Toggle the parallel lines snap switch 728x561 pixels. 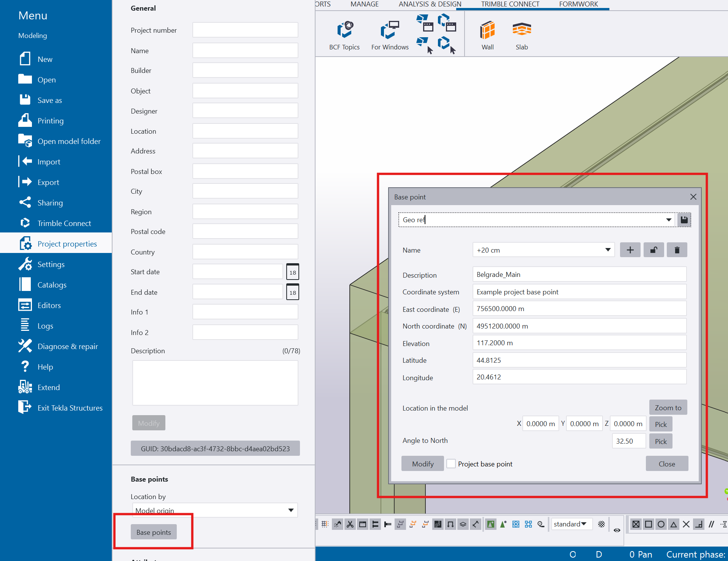(711, 524)
